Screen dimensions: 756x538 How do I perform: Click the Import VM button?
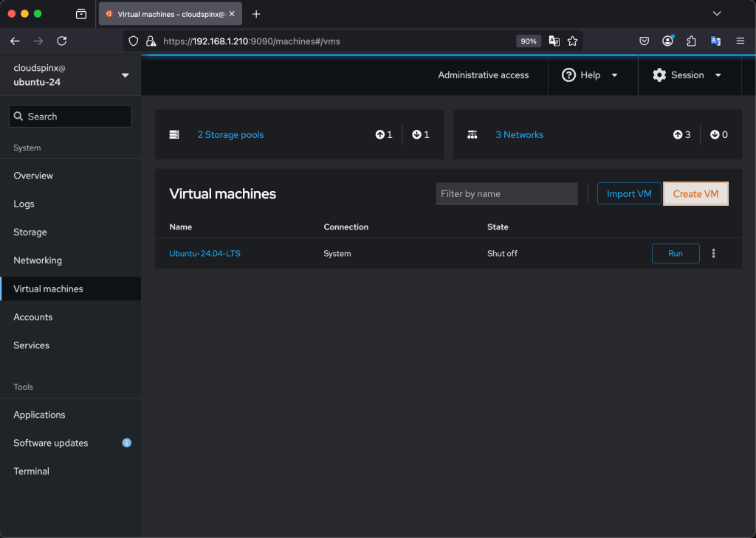tap(629, 193)
